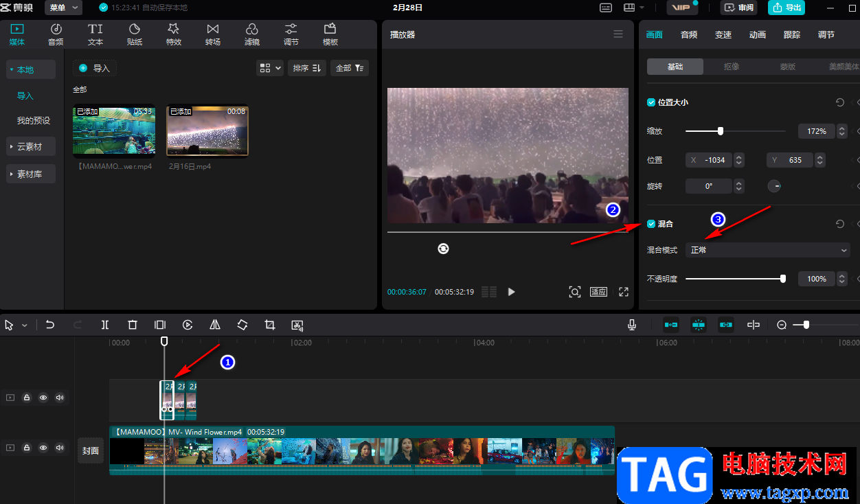Open the 模板 templates panel
The height and width of the screenshot is (504, 860).
330,34
